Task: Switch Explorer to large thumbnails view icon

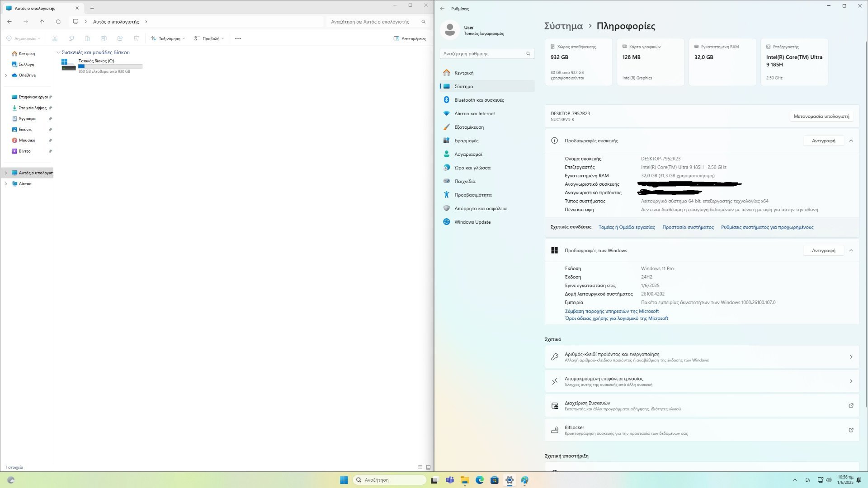Action: pos(428,467)
